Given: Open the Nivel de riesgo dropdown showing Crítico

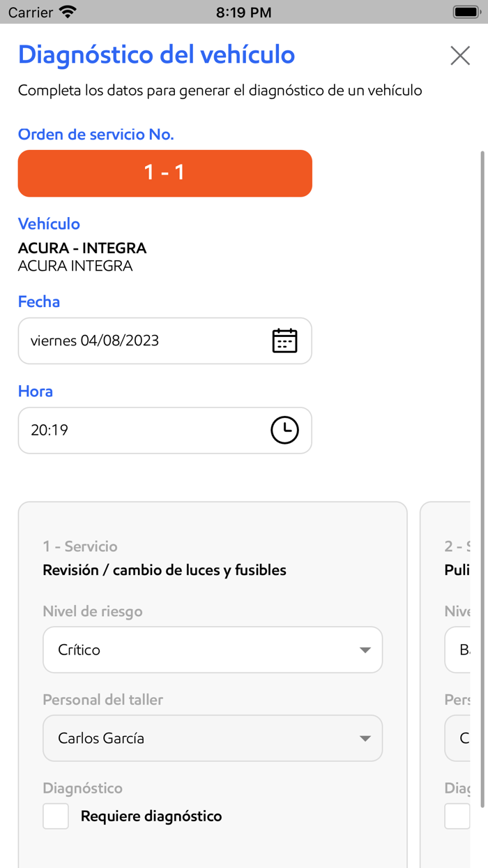Looking at the screenshot, I should 213,650.
